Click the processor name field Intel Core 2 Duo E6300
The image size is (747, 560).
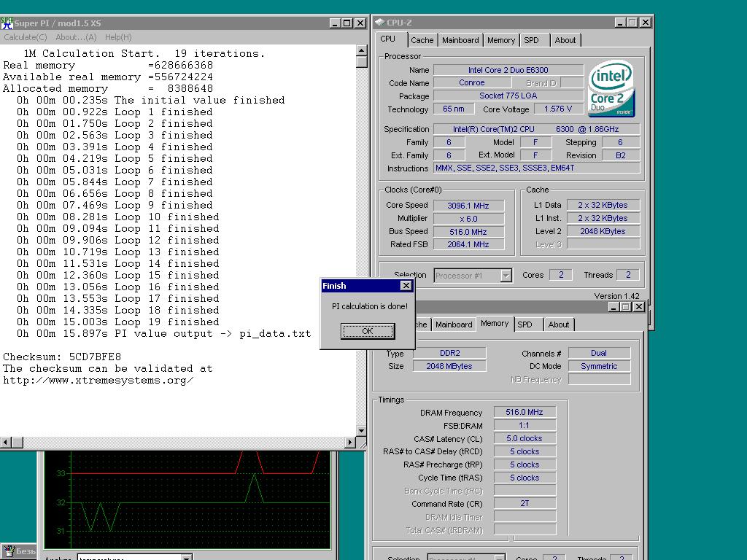(508, 70)
